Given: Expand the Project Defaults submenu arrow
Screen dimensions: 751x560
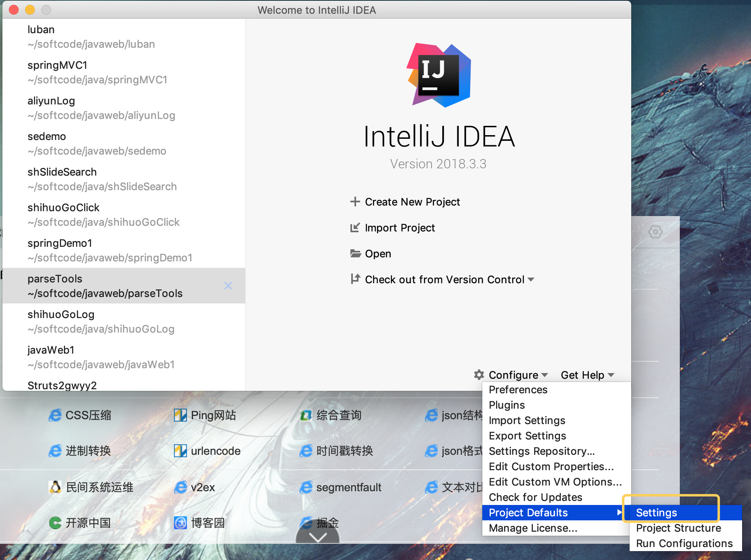Looking at the screenshot, I should [619, 513].
